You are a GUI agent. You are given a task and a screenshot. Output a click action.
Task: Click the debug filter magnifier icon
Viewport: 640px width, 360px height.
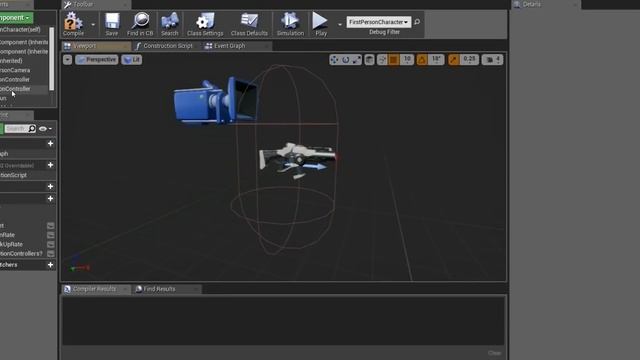417,22
